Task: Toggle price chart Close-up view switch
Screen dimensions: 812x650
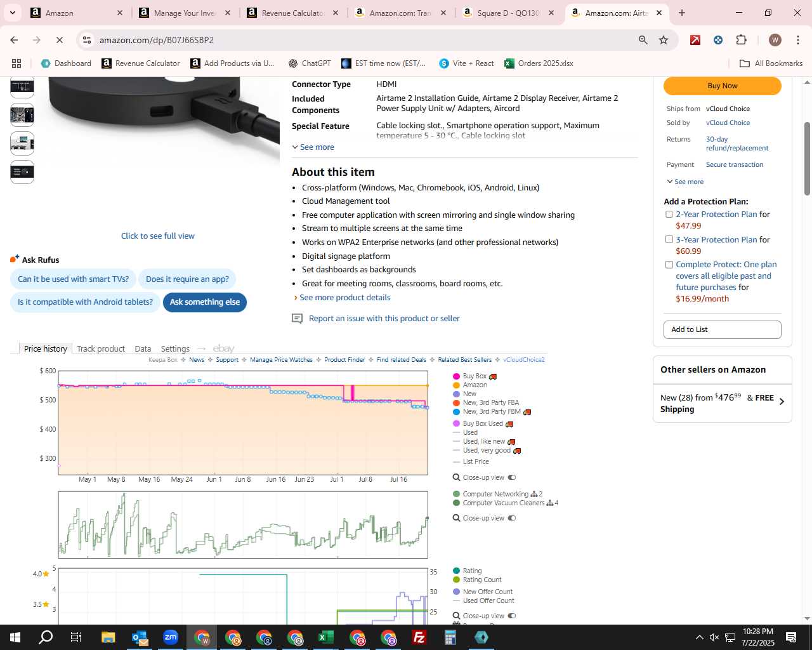Action: pos(512,477)
